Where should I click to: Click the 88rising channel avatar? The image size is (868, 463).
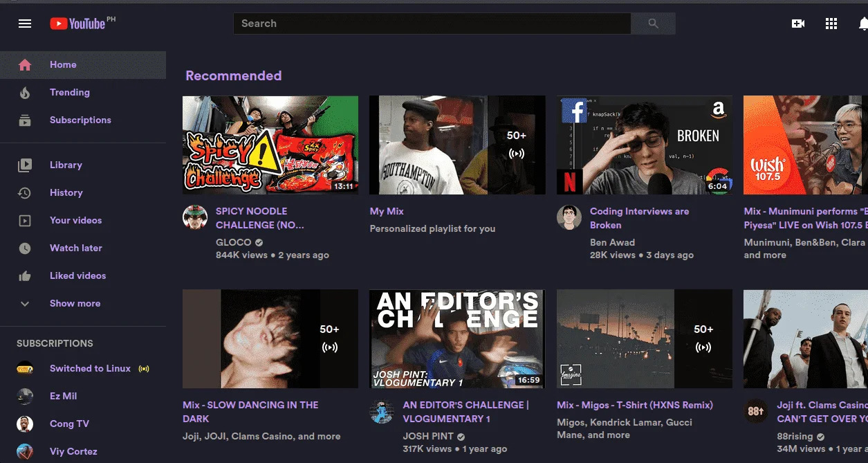pyautogui.click(x=756, y=411)
